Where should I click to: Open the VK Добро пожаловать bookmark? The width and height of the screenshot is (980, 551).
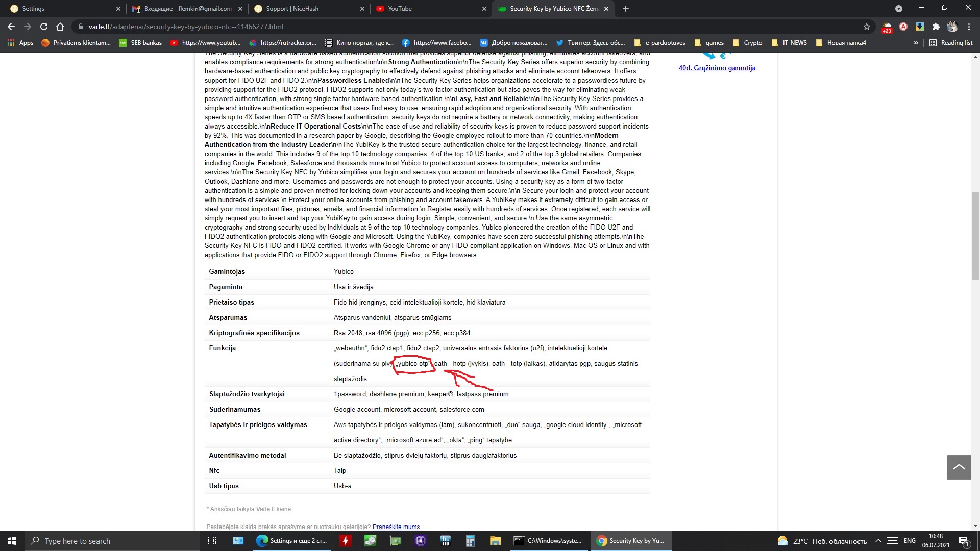click(514, 43)
